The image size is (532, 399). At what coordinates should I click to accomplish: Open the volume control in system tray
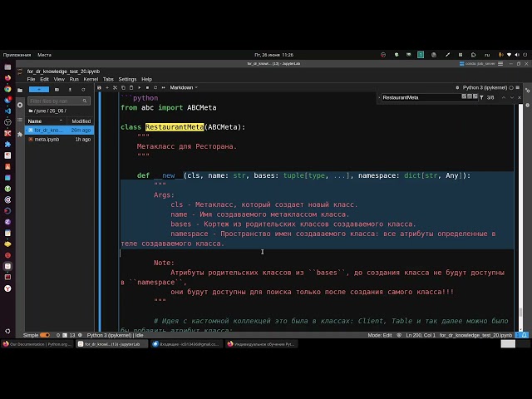[517, 55]
